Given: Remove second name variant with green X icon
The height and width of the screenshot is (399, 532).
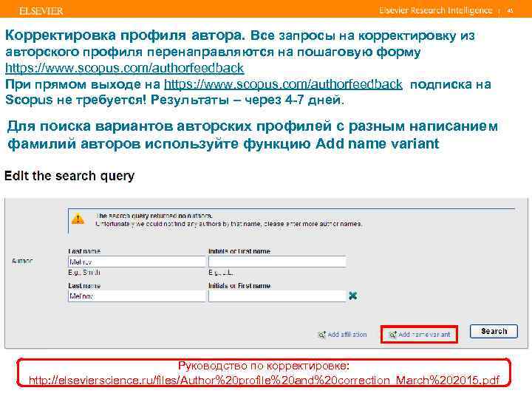Looking at the screenshot, I should coord(353,296).
